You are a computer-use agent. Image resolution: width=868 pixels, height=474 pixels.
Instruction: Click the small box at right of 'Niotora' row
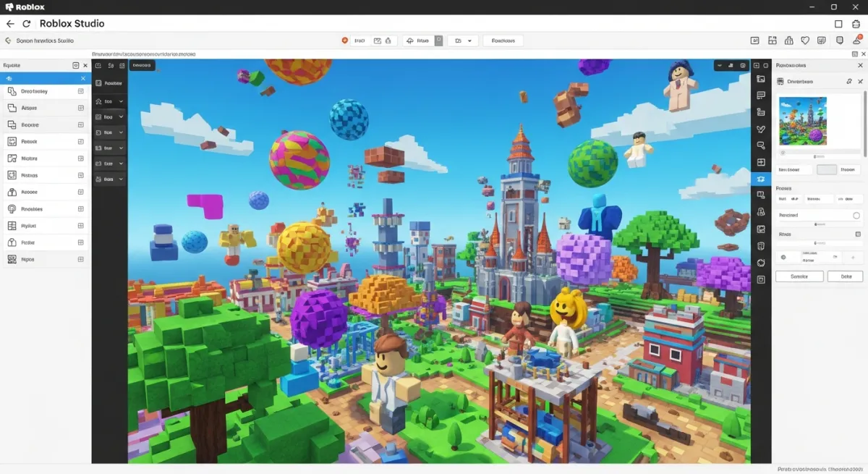[x=80, y=158]
